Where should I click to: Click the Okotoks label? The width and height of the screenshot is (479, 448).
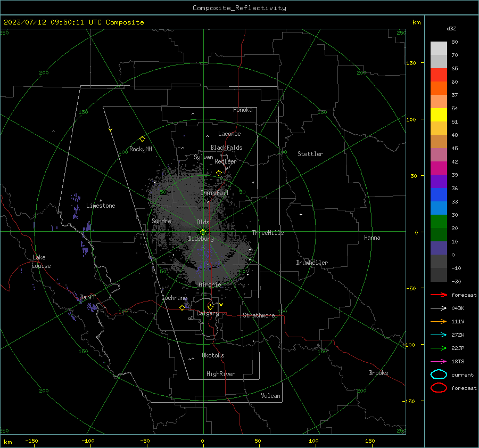point(213,355)
